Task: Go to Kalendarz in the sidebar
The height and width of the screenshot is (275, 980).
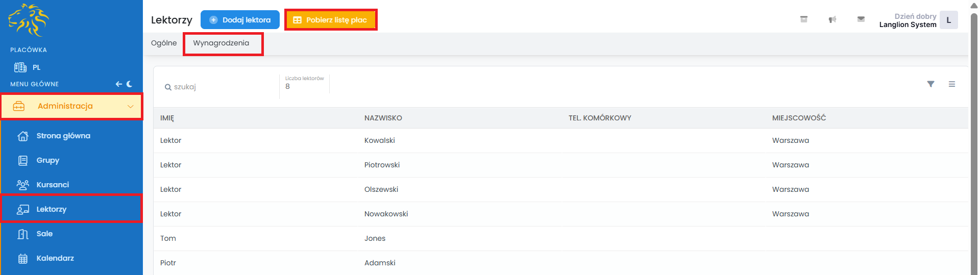Action: 55,258
